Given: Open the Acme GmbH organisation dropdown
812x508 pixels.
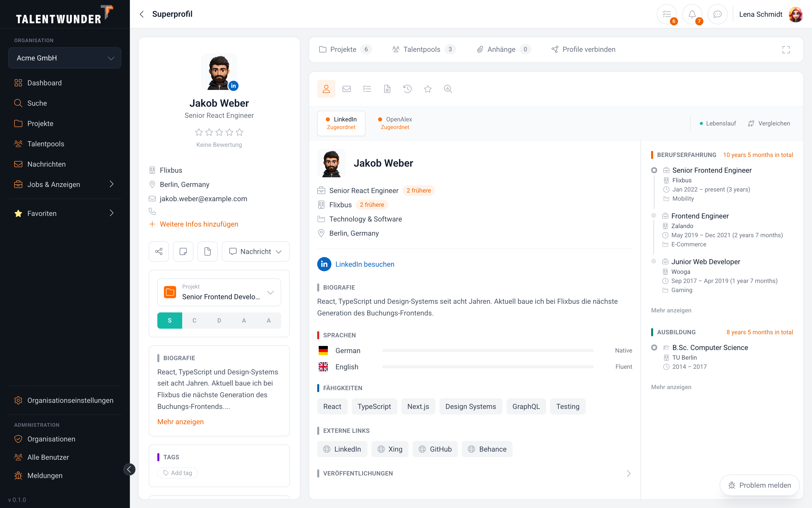Looking at the screenshot, I should [x=65, y=58].
